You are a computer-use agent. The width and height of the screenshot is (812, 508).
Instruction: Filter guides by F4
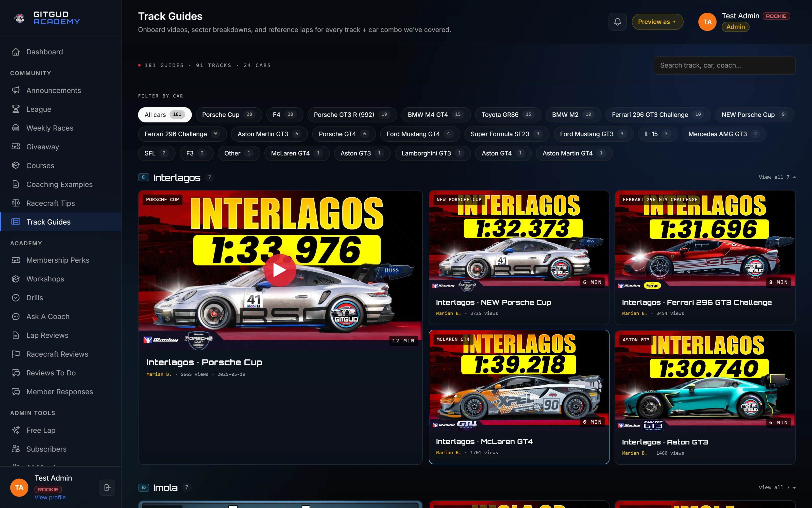(x=285, y=115)
